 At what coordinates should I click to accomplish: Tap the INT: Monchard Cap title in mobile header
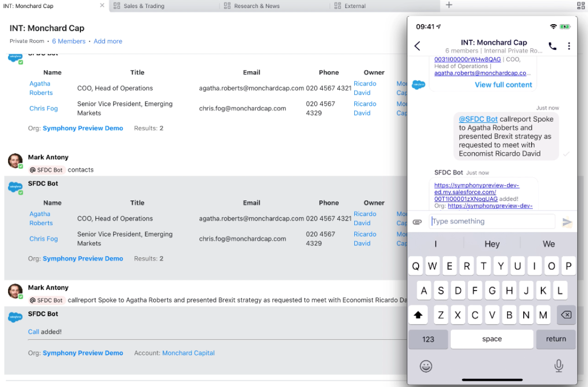(x=494, y=42)
